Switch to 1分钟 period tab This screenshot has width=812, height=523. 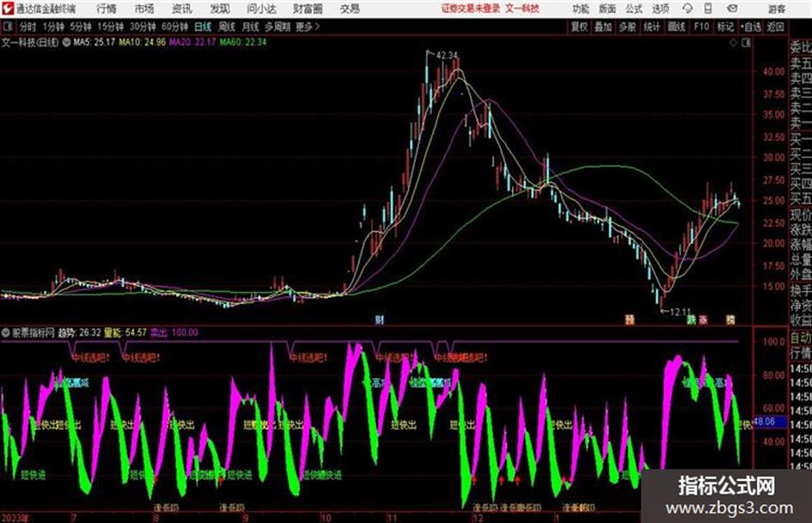pos(53,27)
